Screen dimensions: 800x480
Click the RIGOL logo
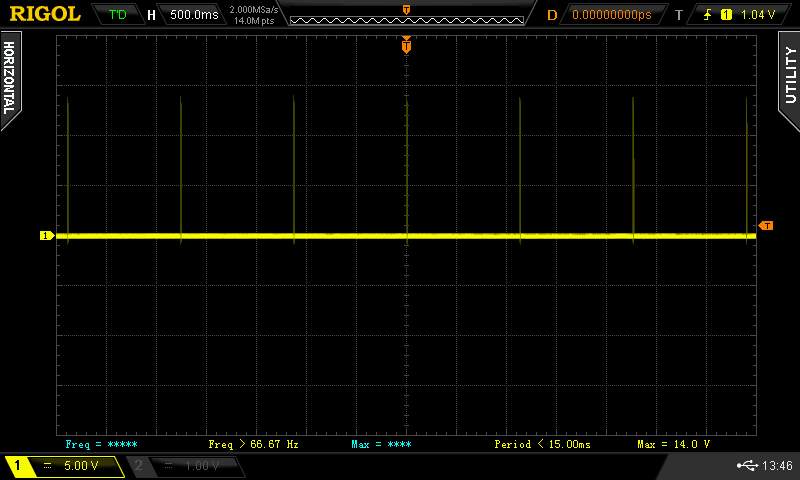pyautogui.click(x=44, y=14)
